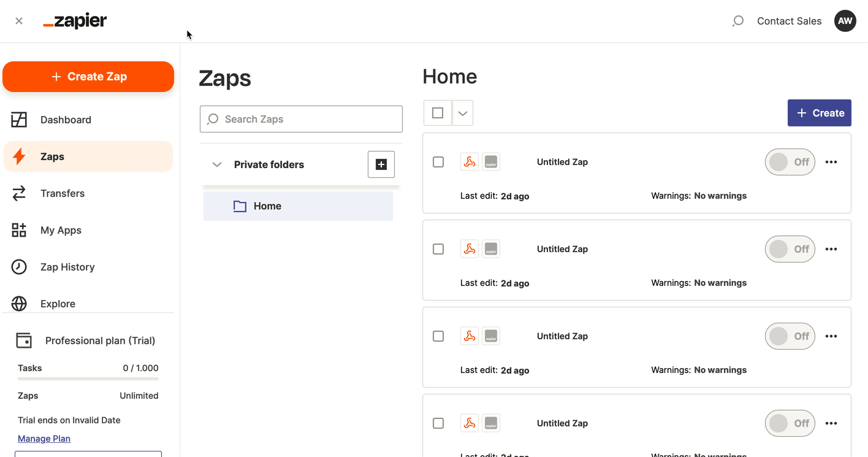Click the Zapier logo
This screenshot has width=868, height=457.
[x=75, y=21]
